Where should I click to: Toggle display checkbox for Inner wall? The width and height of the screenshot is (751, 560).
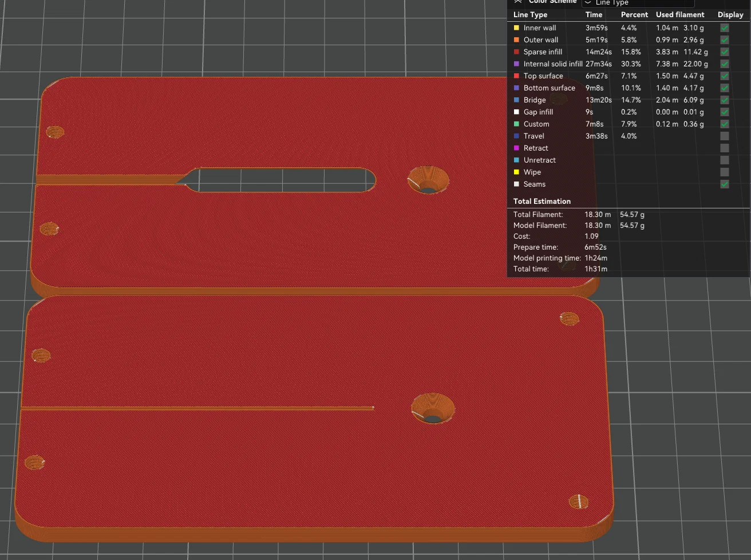pos(725,27)
